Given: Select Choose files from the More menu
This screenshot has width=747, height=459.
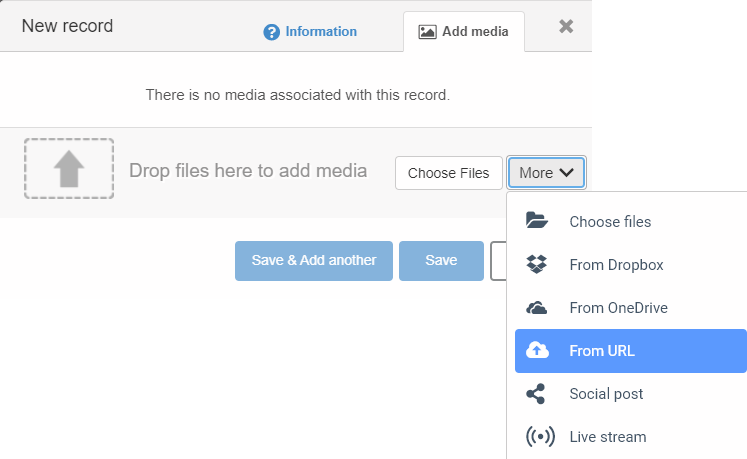Looking at the screenshot, I should coord(631,222).
